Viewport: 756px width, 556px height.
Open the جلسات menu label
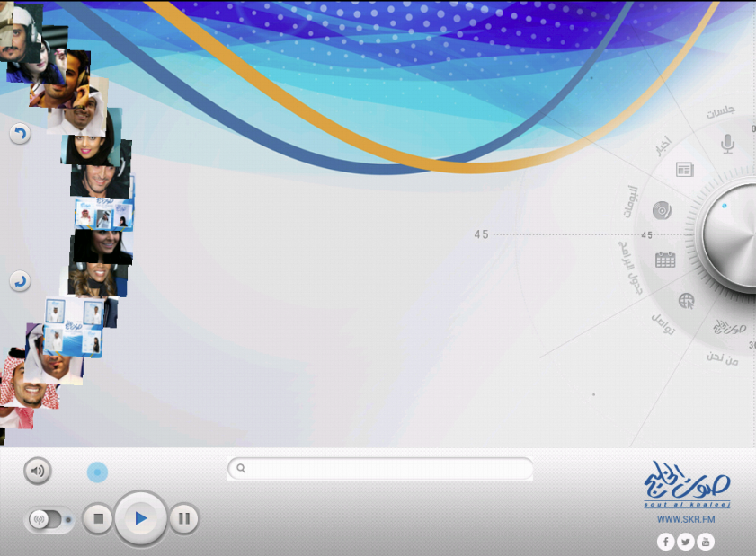coord(720,111)
